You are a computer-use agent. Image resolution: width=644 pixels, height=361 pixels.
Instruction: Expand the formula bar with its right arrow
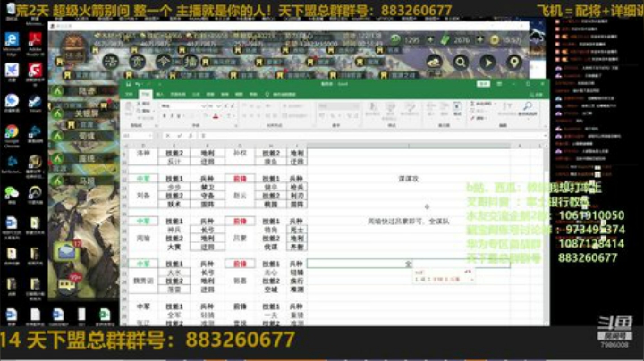[545, 136]
